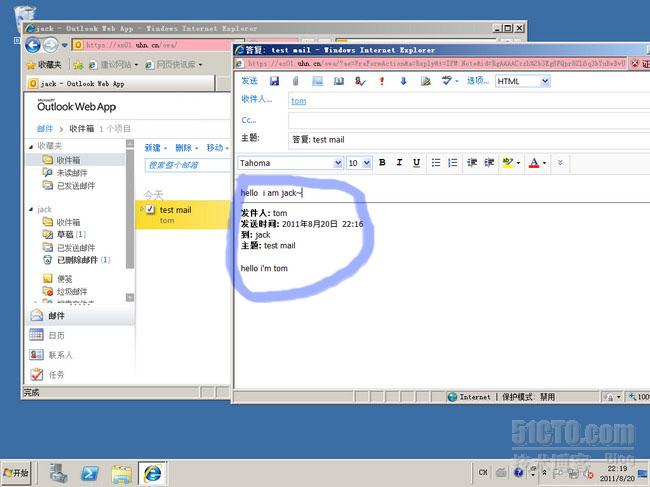The image size is (650, 487).
Task: Apply the yellow highlight color
Action: point(508,162)
